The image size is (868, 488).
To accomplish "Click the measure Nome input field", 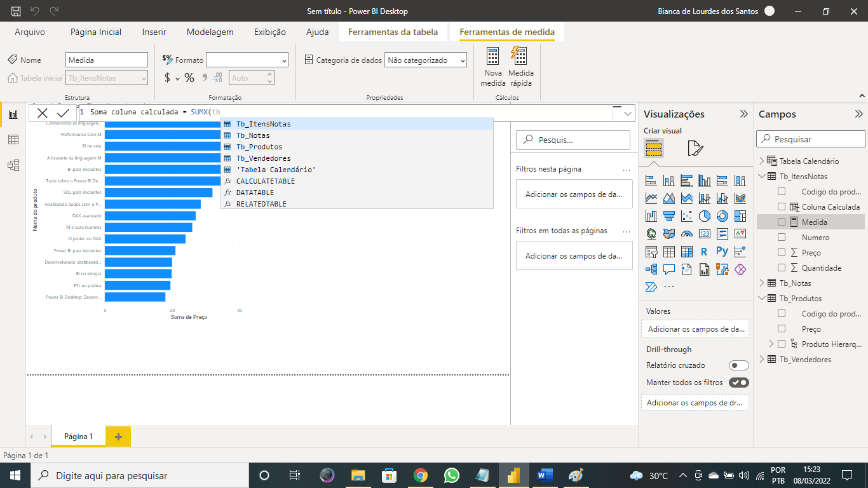I will 107,60.
